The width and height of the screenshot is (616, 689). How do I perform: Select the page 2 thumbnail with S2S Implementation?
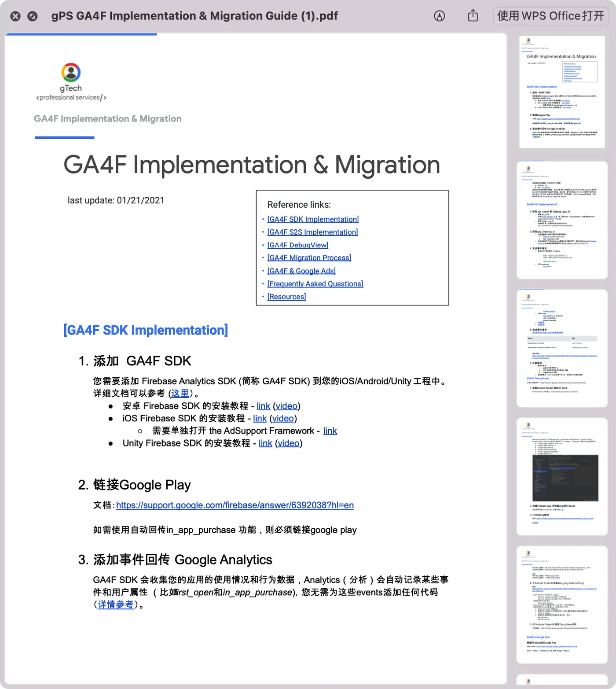(562, 220)
